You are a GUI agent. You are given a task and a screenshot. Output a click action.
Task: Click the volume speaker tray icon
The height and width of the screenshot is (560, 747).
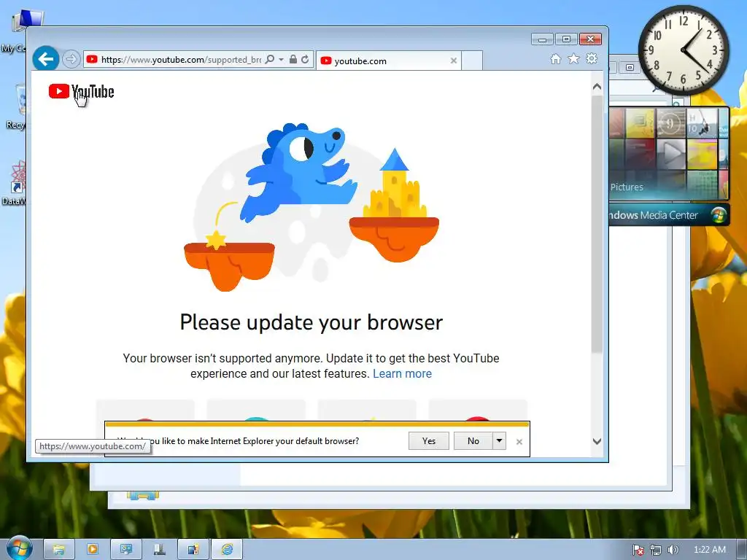[673, 550]
